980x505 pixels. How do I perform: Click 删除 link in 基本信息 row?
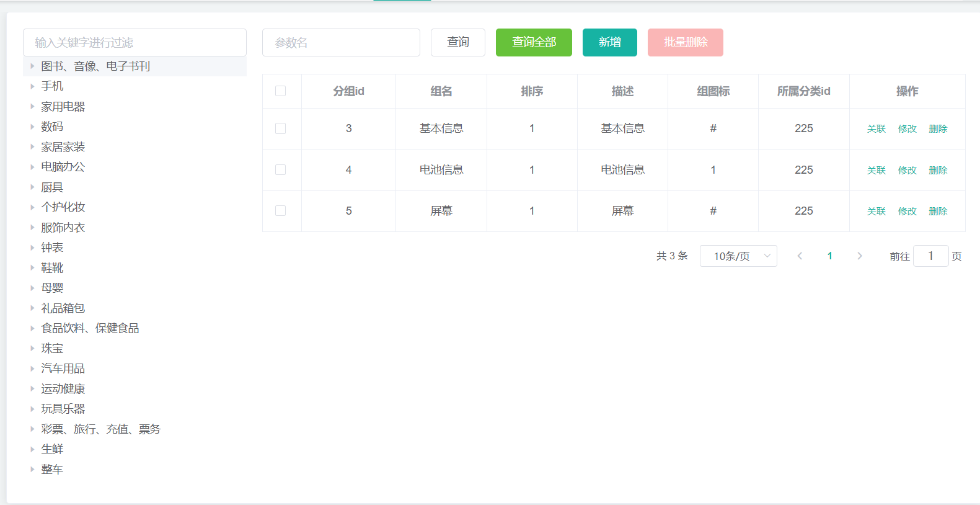(938, 128)
